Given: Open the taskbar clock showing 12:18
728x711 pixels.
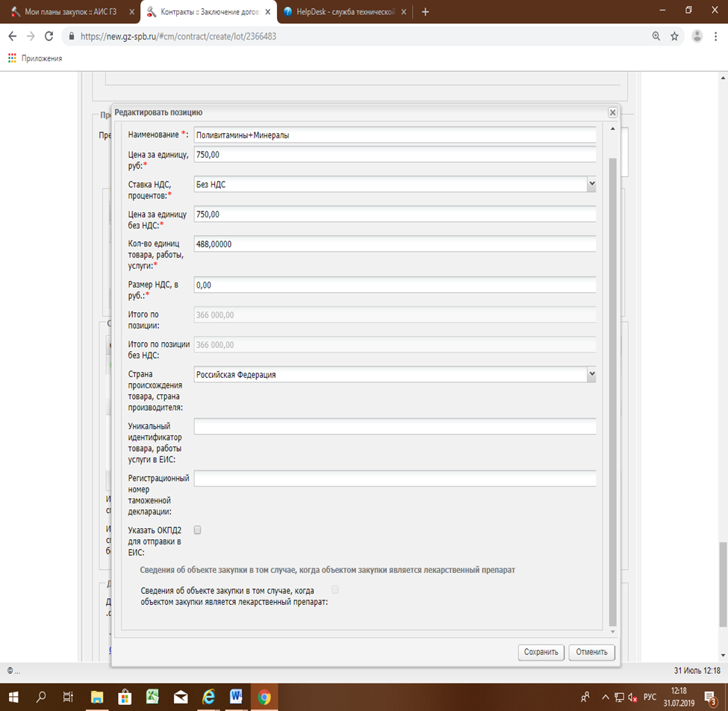Looking at the screenshot, I should 679,697.
